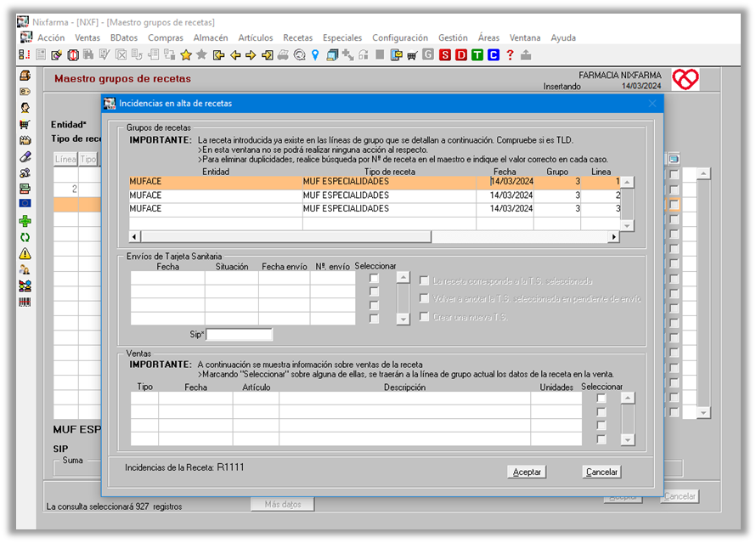The width and height of the screenshot is (756, 543).
Task: Click the barcode icon in left sidebar
Action: point(25,303)
